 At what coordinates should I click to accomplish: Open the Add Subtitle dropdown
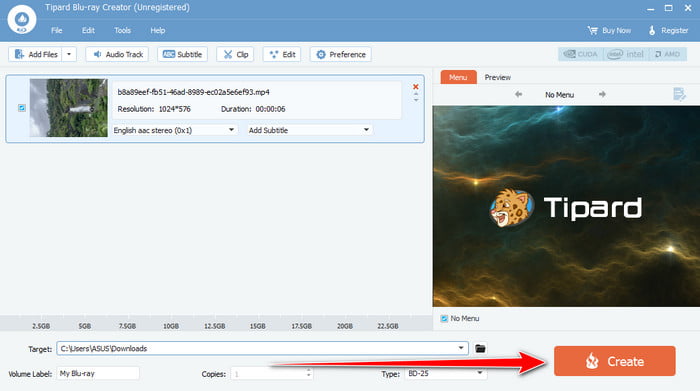pos(310,130)
